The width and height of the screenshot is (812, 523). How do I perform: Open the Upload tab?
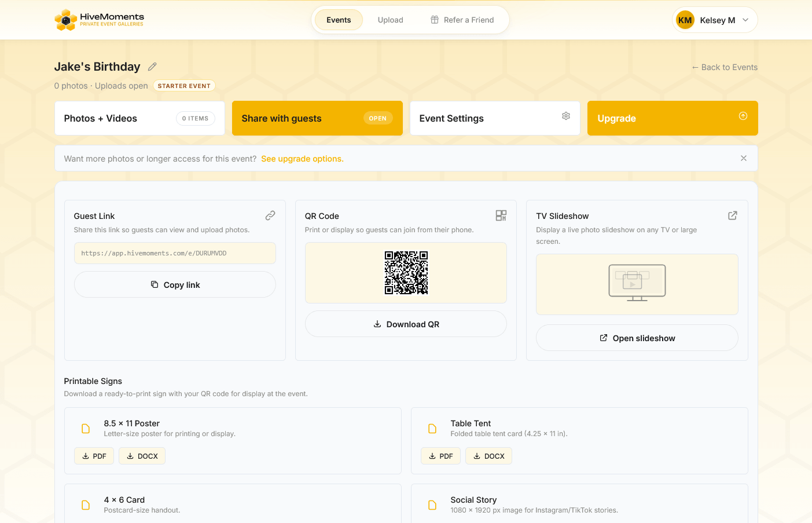[391, 20]
